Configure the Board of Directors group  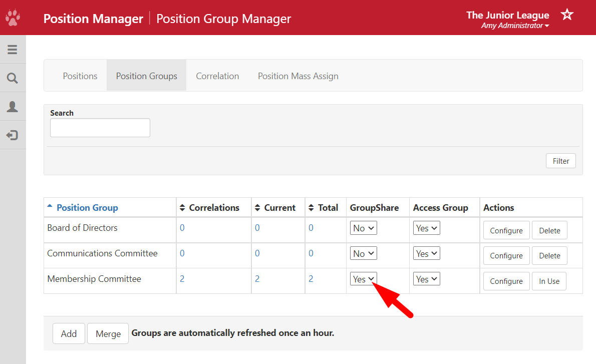point(506,230)
